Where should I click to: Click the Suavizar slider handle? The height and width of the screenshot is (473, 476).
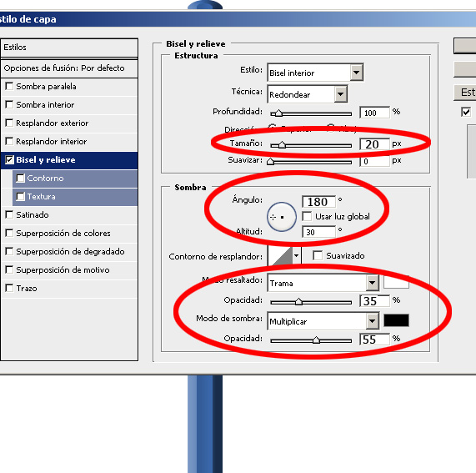270,162
